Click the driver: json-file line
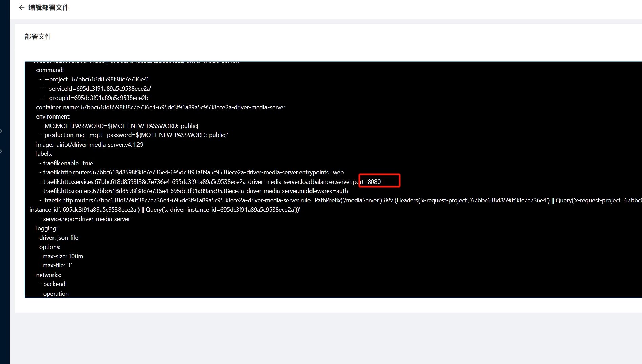This screenshot has width=642, height=364. 59,238
